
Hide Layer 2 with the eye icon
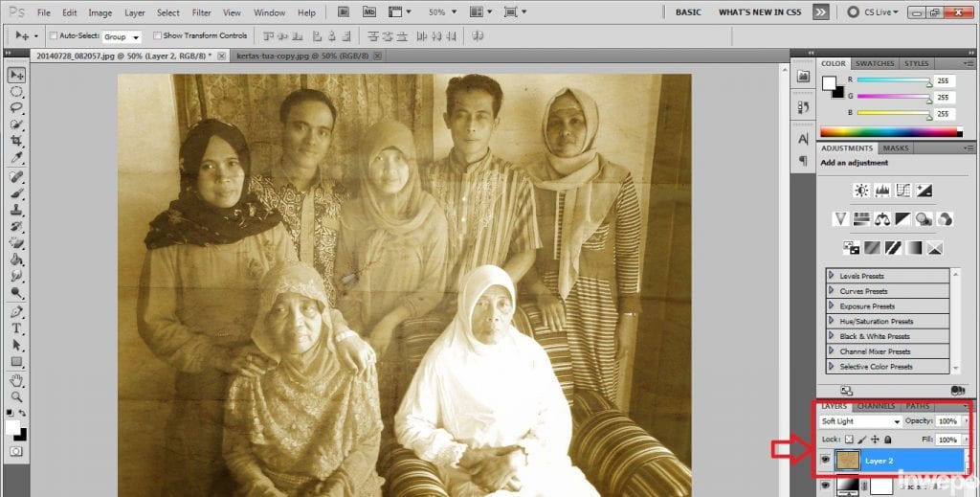coord(825,461)
